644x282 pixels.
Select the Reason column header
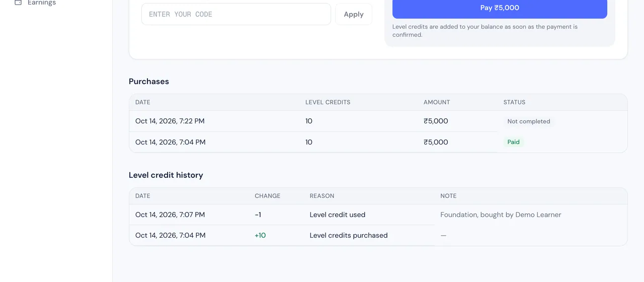(x=322, y=196)
